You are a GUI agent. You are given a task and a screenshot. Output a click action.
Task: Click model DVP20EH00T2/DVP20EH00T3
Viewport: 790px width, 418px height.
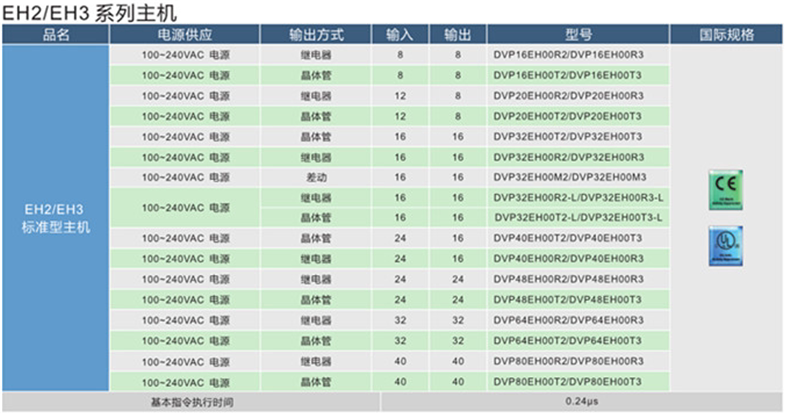point(567,116)
